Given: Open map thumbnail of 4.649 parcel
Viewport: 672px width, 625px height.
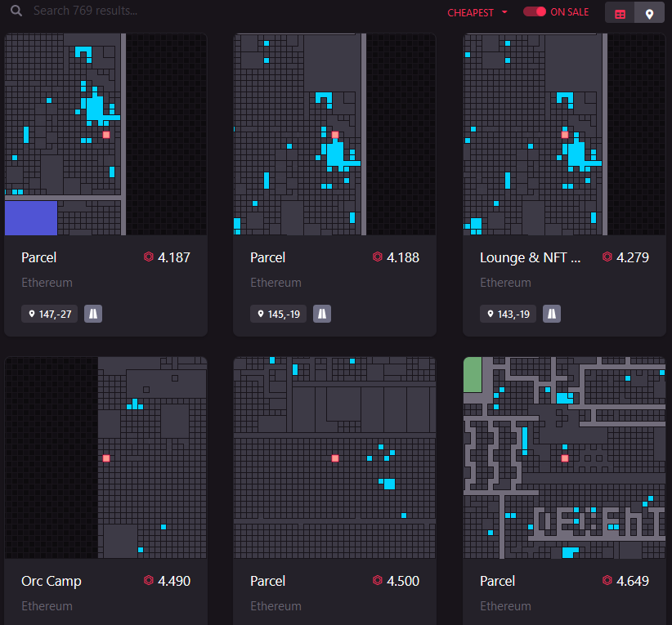Looking at the screenshot, I should (564, 458).
